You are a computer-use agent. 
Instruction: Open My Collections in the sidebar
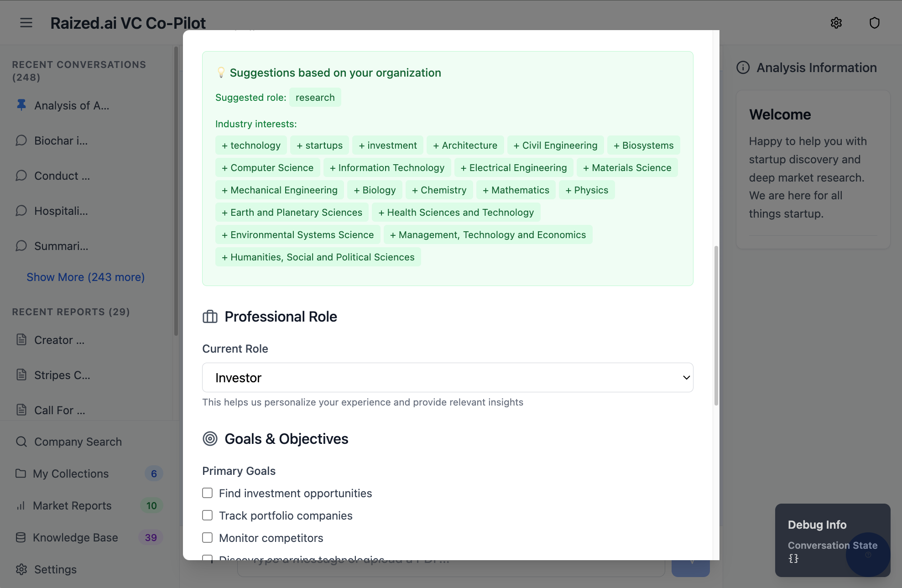71,474
